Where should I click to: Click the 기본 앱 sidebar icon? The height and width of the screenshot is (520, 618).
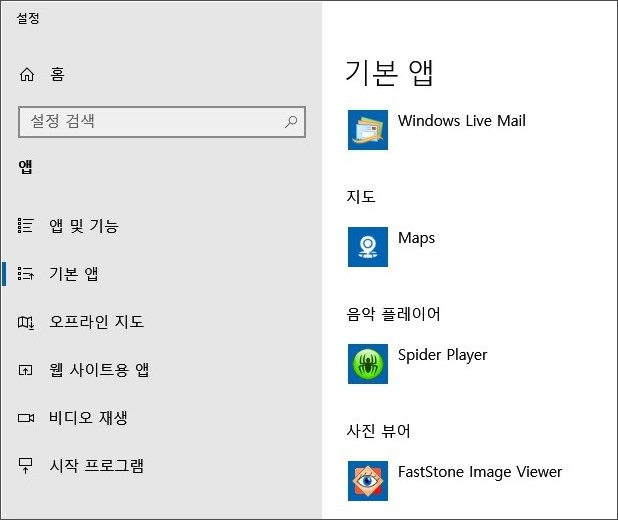coord(26,273)
